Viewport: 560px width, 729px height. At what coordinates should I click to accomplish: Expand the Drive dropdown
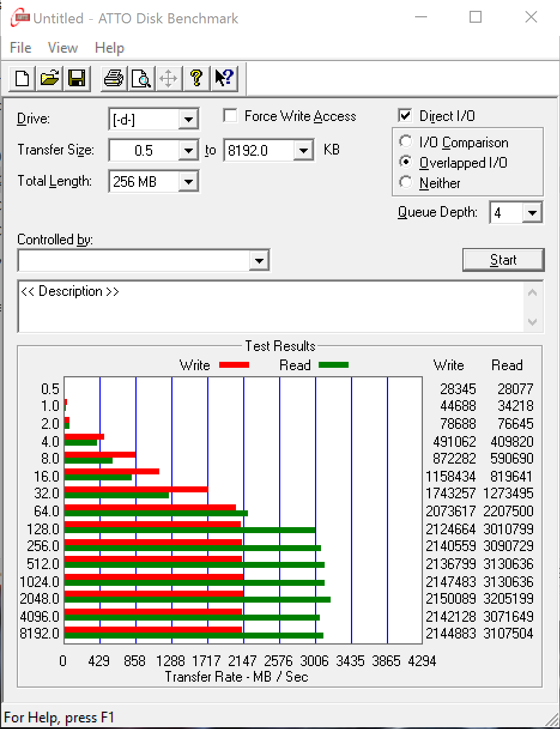click(188, 119)
